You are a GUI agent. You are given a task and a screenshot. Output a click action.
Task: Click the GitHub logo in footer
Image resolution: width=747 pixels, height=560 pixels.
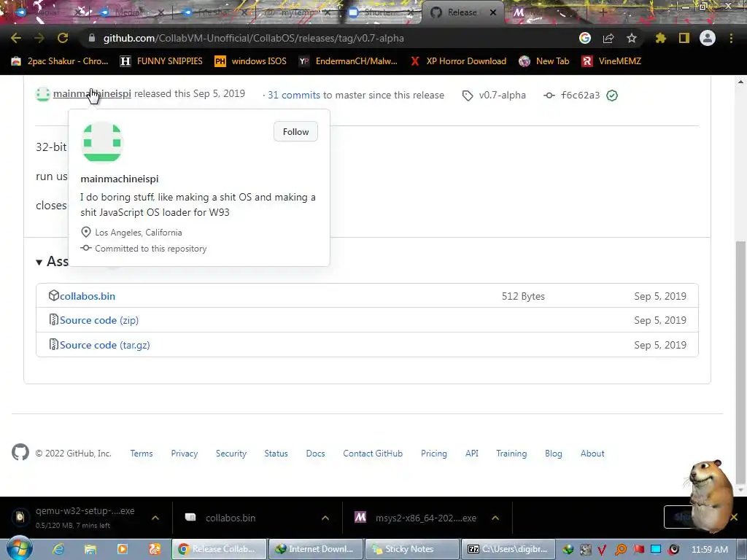click(x=20, y=452)
